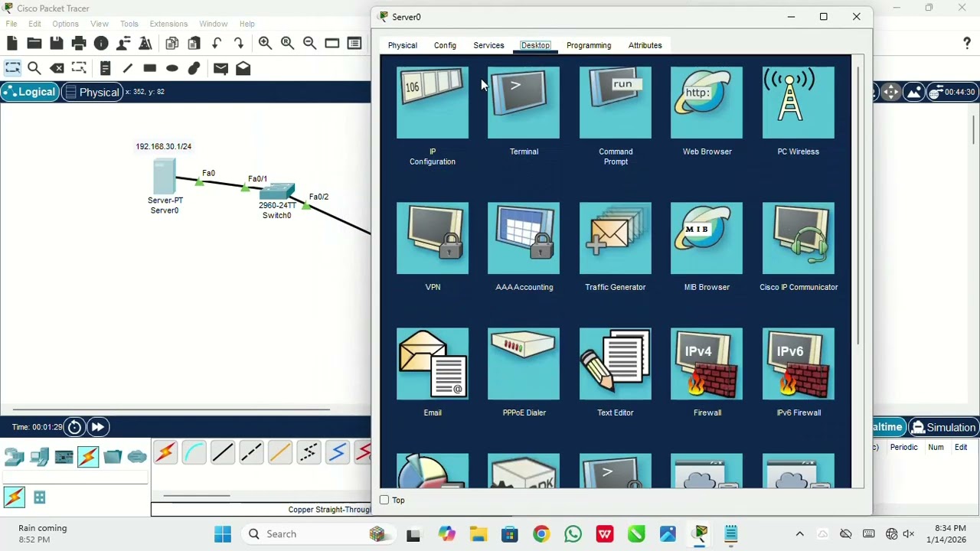The width and height of the screenshot is (980, 551).
Task: Open the Web Browser app
Action: tap(707, 103)
